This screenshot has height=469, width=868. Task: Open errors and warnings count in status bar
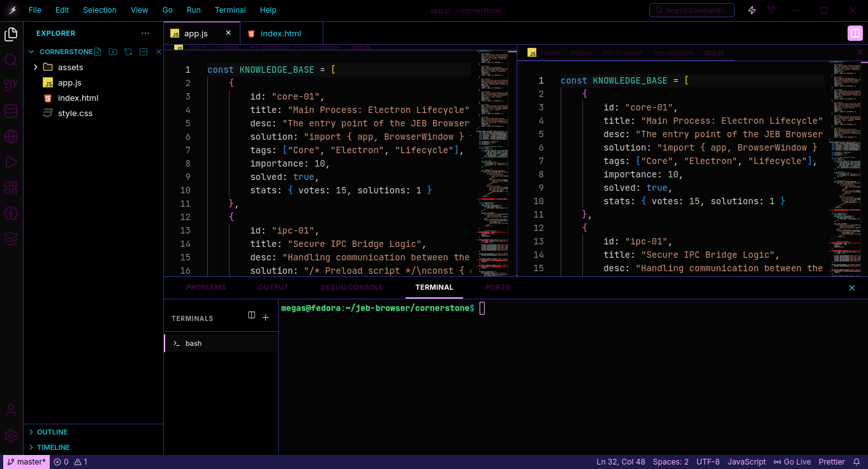click(71, 462)
